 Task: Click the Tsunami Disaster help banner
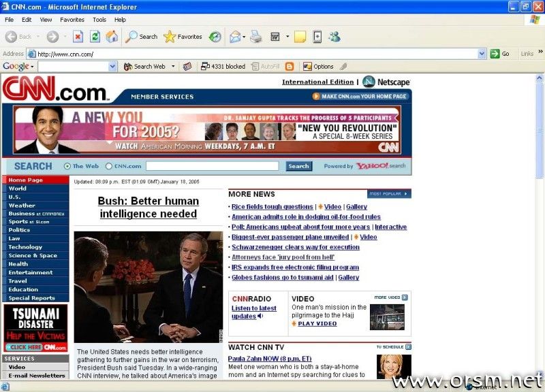[x=36, y=329]
